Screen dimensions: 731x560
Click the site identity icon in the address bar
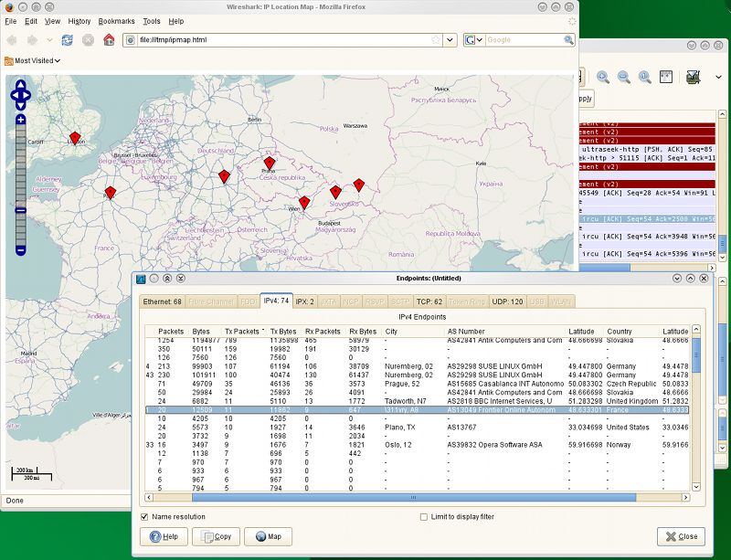pyautogui.click(x=131, y=40)
